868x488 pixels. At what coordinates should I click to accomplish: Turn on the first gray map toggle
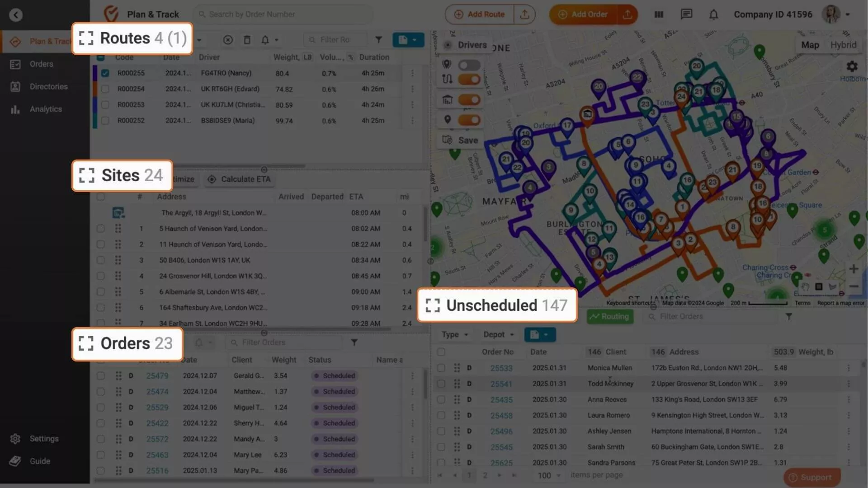click(469, 65)
